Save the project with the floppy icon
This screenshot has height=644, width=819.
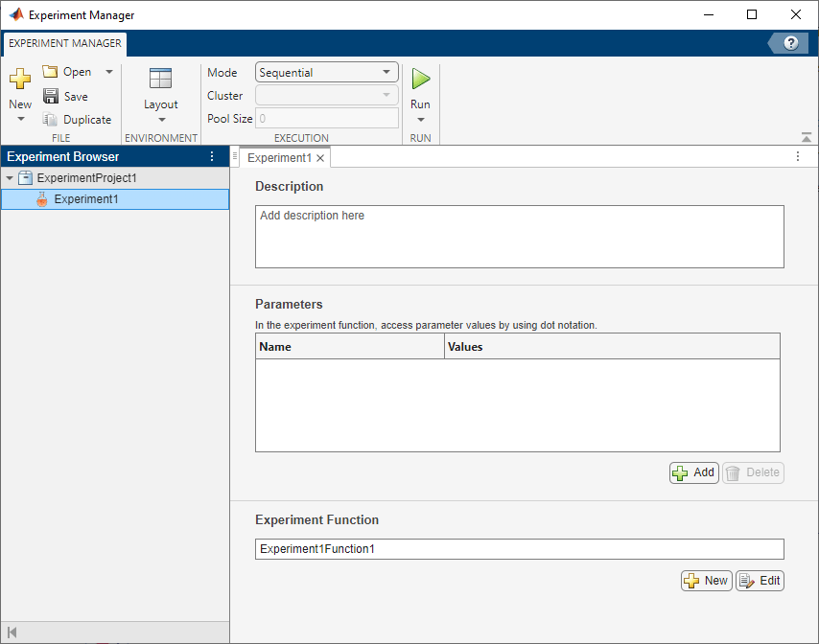pyautogui.click(x=51, y=96)
